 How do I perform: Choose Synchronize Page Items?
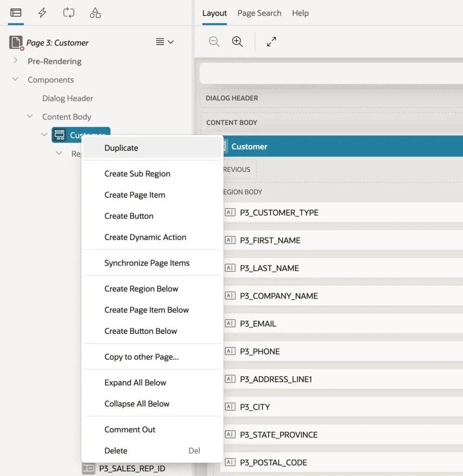click(153, 263)
